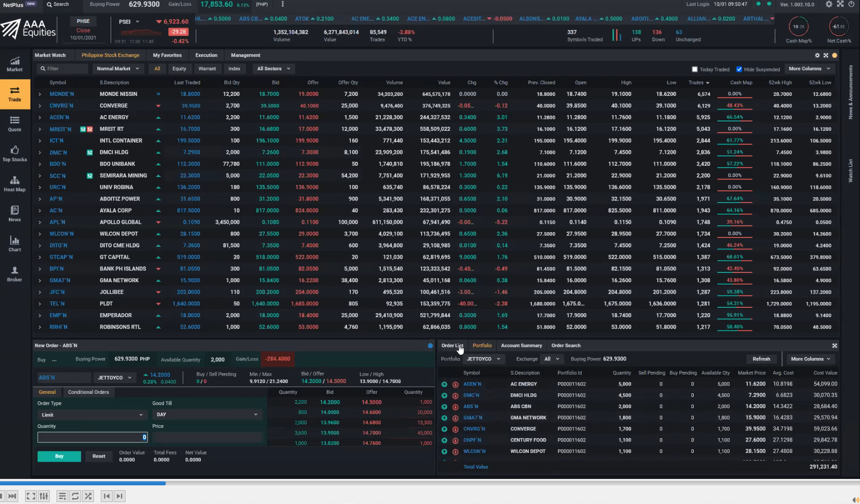Open the Heat Map sidebar icon

coord(15,183)
